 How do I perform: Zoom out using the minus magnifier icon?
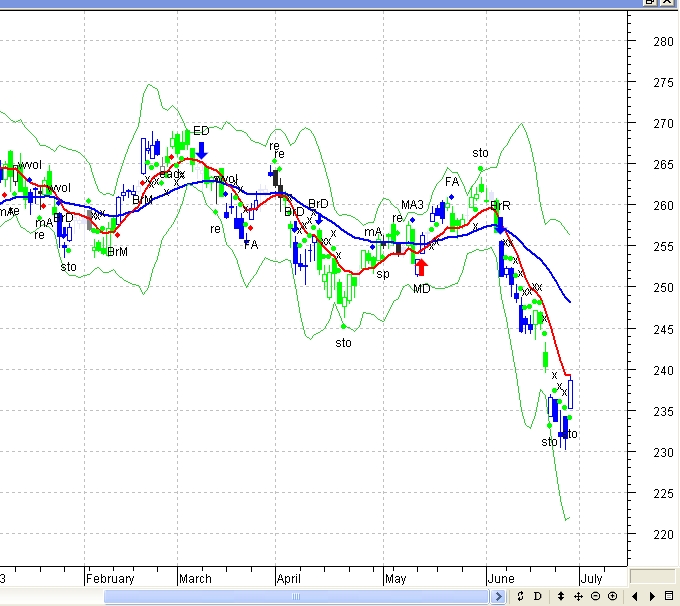pos(595,596)
